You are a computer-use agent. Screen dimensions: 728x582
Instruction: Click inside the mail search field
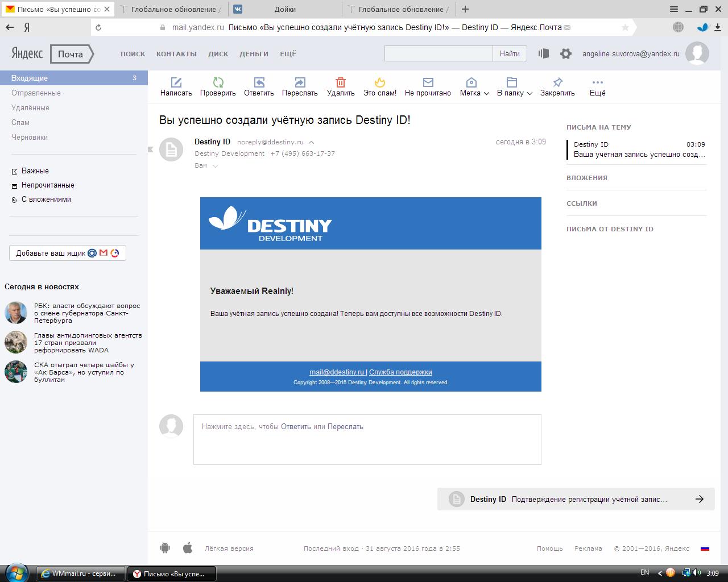point(439,53)
